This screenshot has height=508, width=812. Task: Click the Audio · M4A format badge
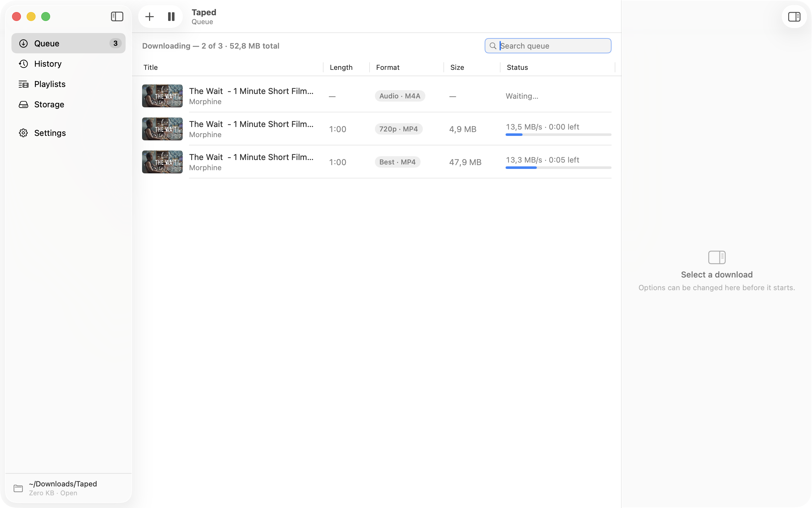(400, 96)
